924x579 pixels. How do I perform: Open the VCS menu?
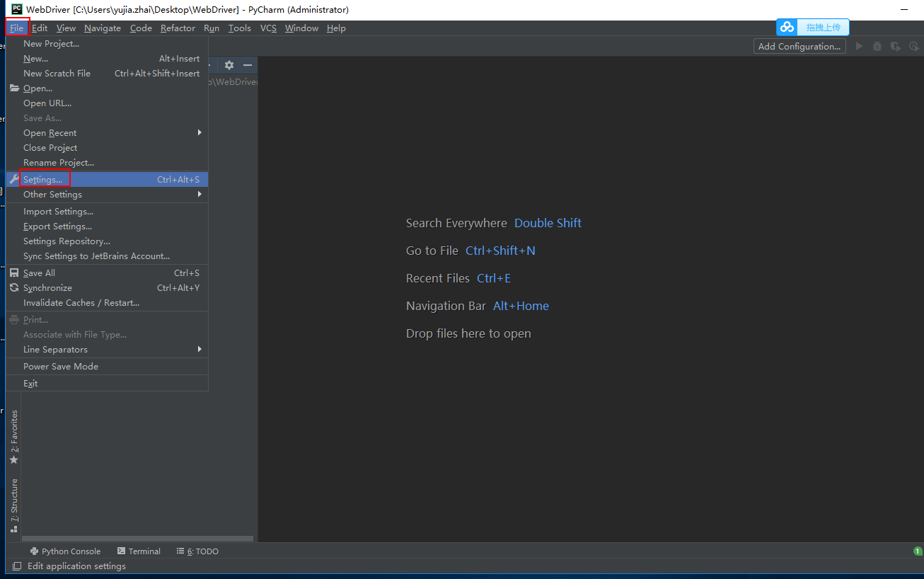[268, 28]
